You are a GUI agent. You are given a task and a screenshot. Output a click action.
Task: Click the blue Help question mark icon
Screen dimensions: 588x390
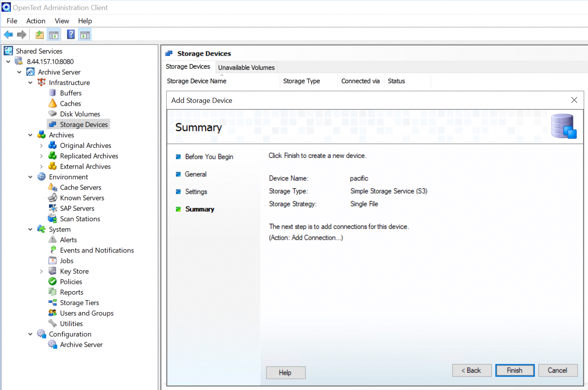pyautogui.click(x=71, y=35)
